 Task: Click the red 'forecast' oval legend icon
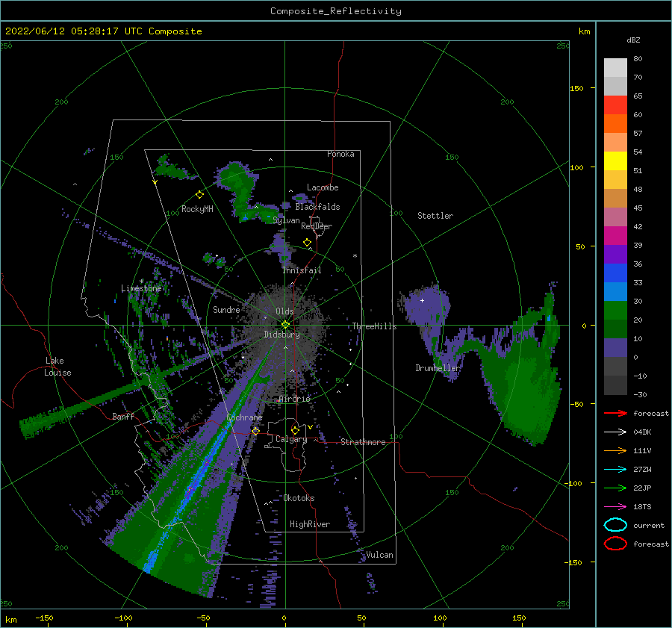(x=615, y=544)
